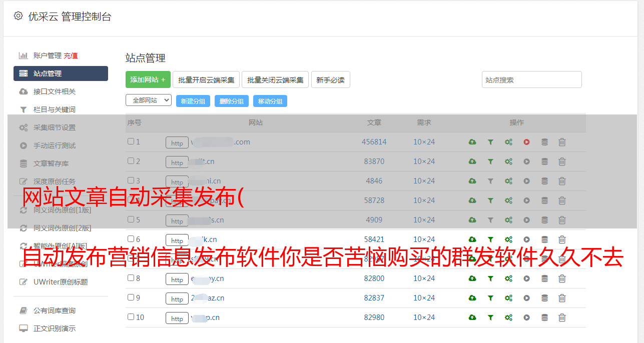This screenshot has height=343, width=644.
Task: Tick the checkbox for site 1
Action: pos(131,141)
